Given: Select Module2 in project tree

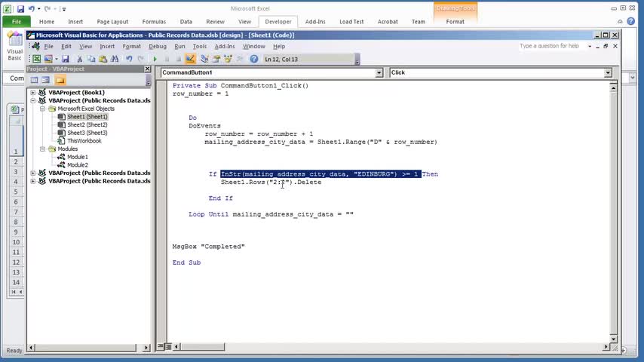Looking at the screenshot, I should [78, 165].
